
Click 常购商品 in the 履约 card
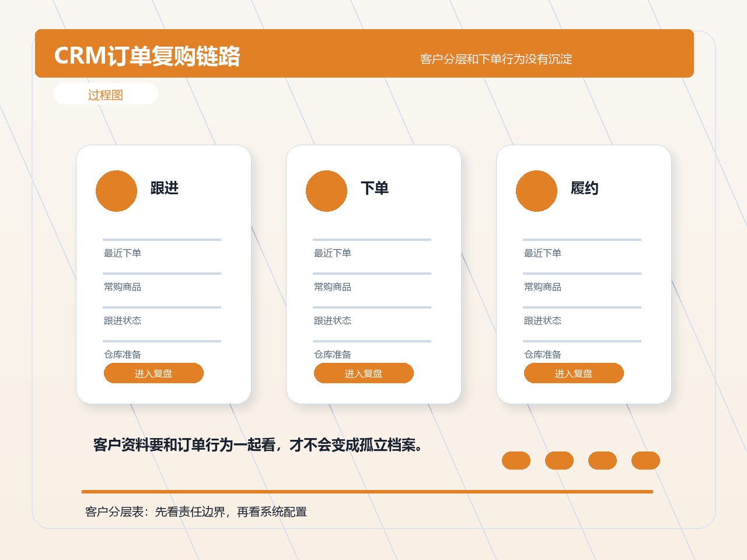coord(543,287)
